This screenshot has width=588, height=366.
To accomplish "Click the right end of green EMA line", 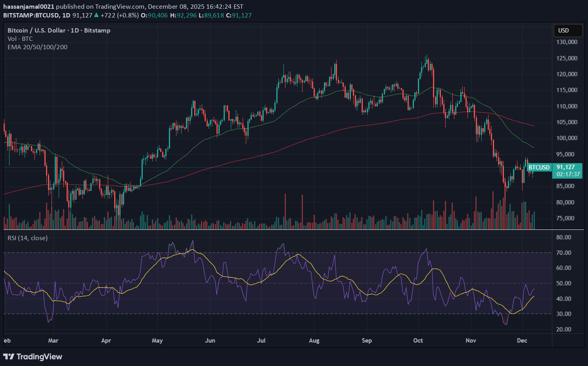I will pyautogui.click(x=533, y=147).
